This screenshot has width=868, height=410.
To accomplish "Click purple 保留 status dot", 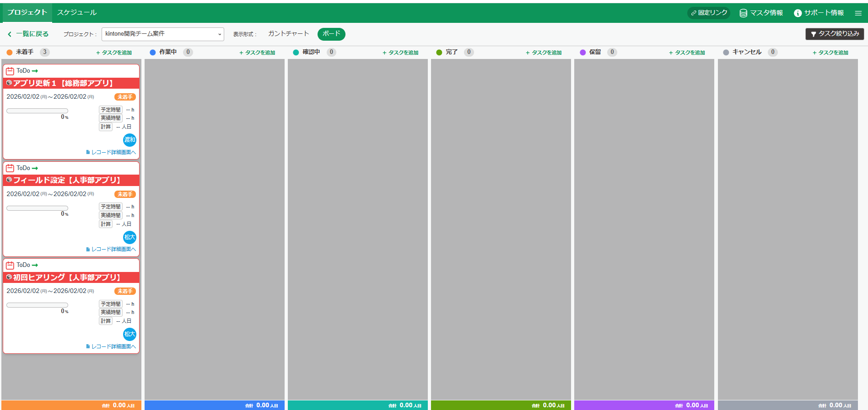I will pyautogui.click(x=582, y=53).
